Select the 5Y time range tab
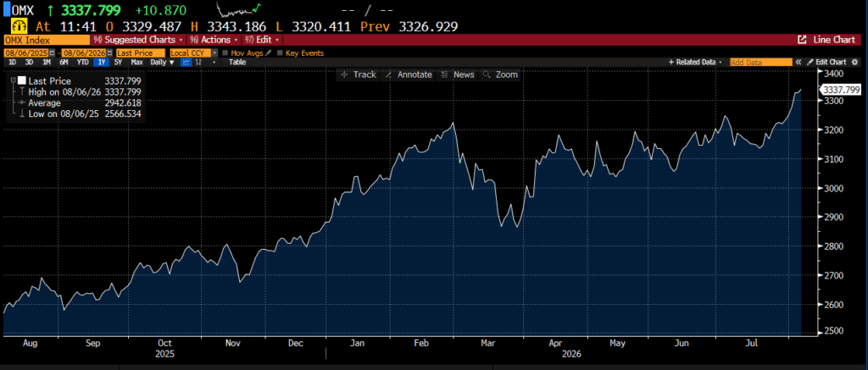This screenshot has height=370, width=868. 118,62
